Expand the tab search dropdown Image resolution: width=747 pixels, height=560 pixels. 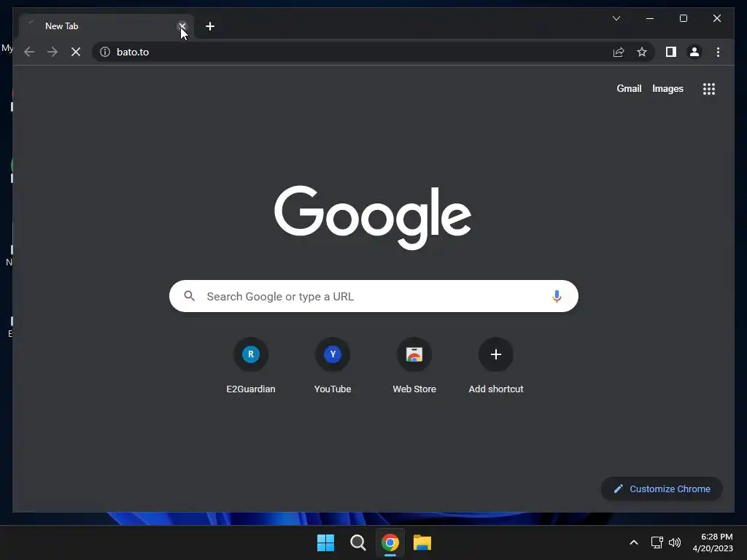616,18
